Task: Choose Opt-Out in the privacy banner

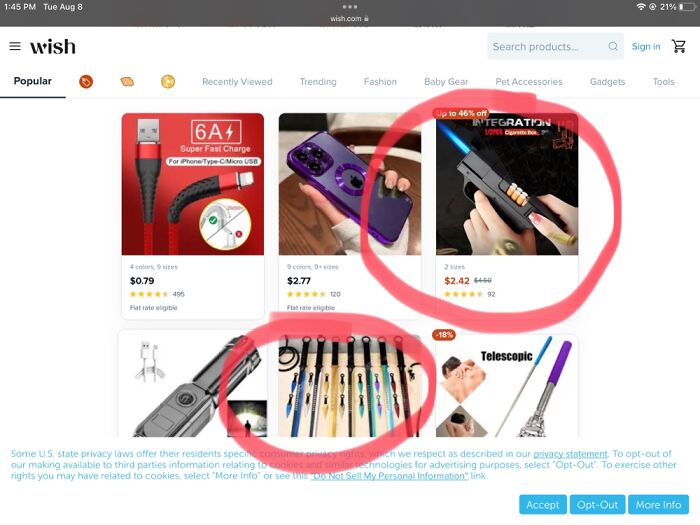Action: tap(597, 504)
